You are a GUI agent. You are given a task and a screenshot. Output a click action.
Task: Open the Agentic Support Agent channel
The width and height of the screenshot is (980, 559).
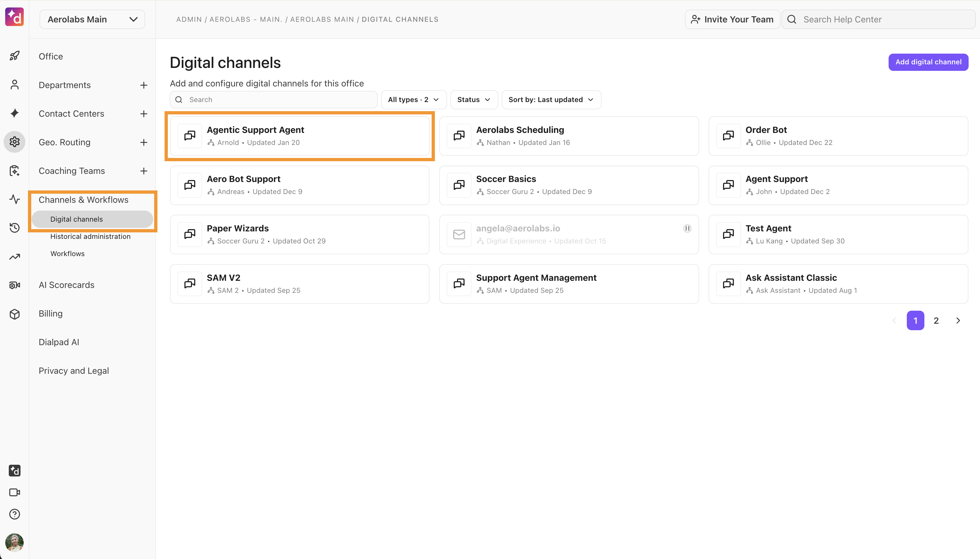(300, 136)
